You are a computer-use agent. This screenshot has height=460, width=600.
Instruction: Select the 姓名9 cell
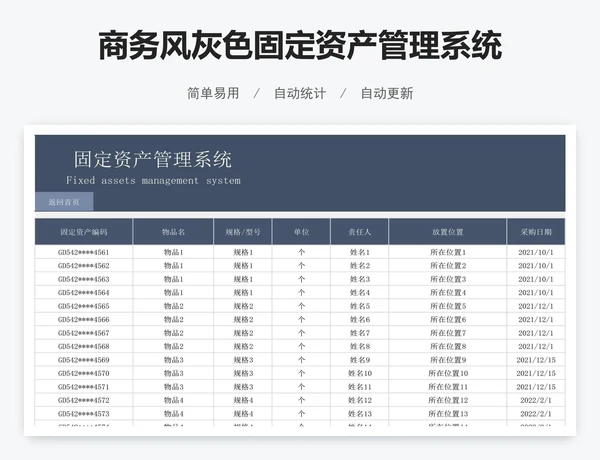360,360
